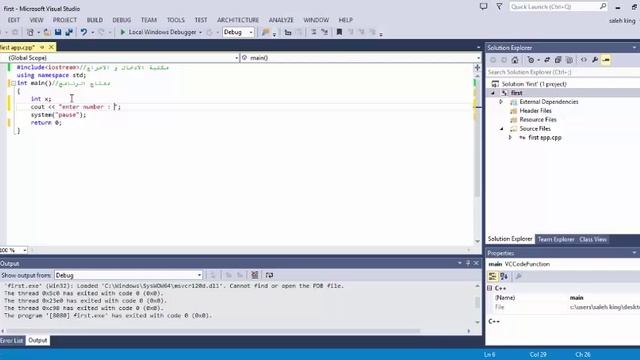Image resolution: width=640 pixels, height=360 pixels.
Task: Click the Pending Changes Filter icon
Action: click(x=531, y=60)
